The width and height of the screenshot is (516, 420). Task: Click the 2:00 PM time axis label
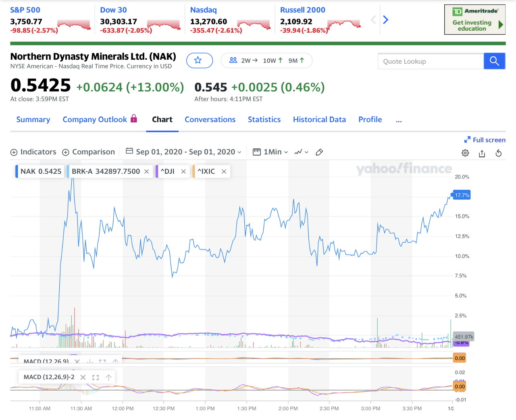point(288,408)
